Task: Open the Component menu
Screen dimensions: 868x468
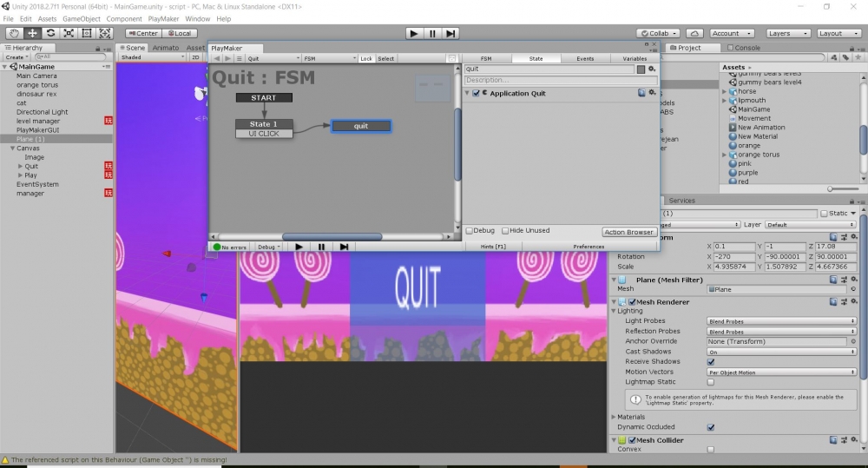Action: pyautogui.click(x=124, y=19)
